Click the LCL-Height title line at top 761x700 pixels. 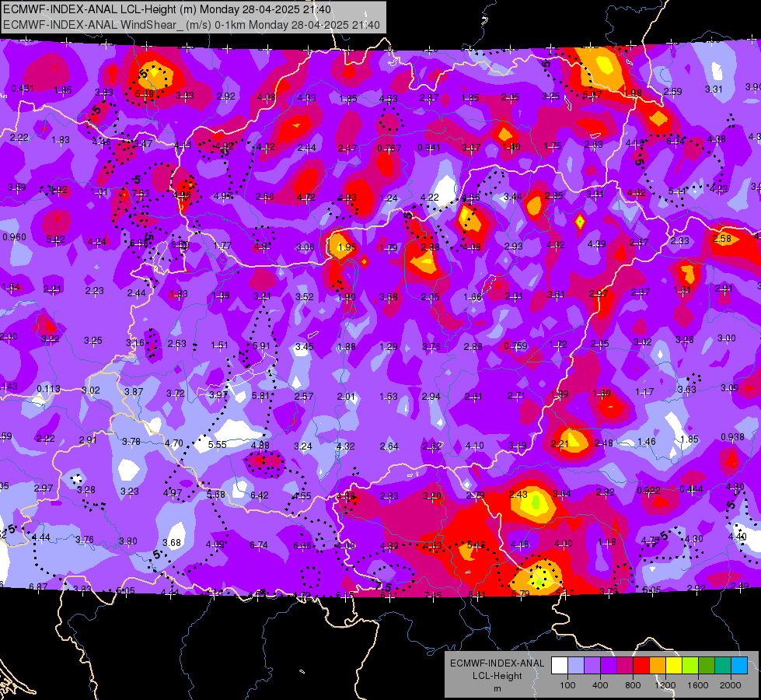167,9
